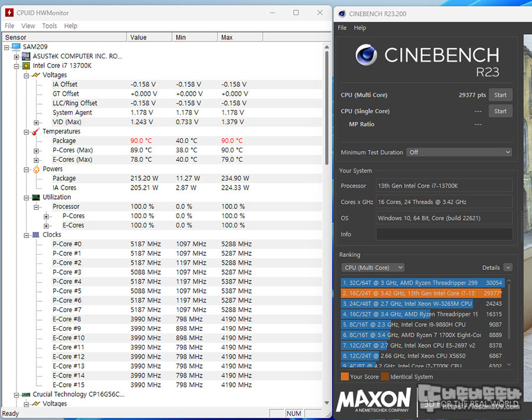
Task: Collapse the SAM209 root node
Action: 7,47
